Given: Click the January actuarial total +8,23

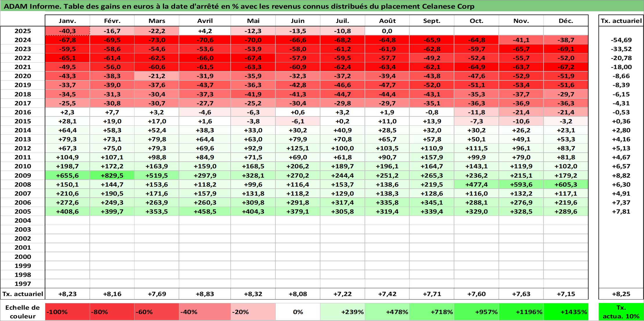Looking at the screenshot, I should tap(67, 294).
